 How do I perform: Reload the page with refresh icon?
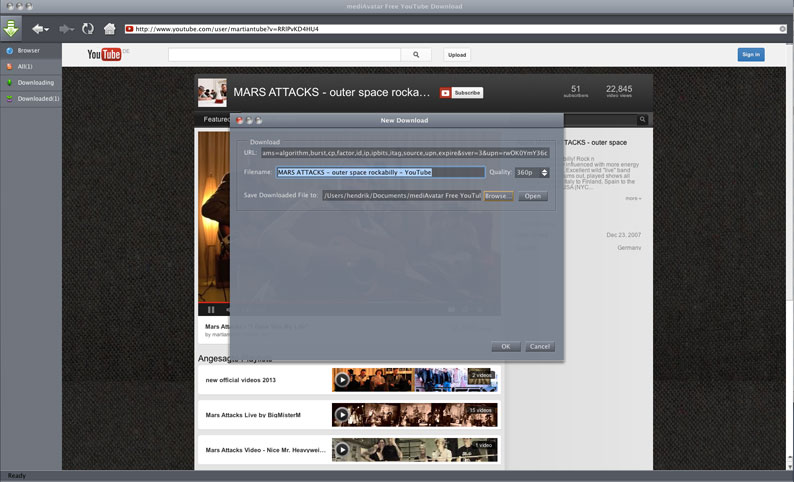pyautogui.click(x=88, y=29)
